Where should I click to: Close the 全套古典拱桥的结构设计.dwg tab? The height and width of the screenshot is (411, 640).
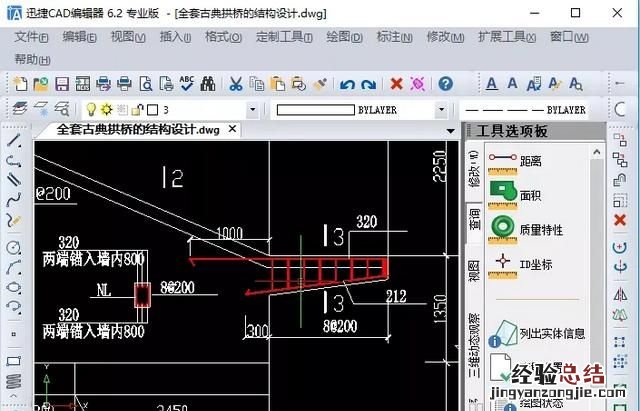[x=232, y=129]
